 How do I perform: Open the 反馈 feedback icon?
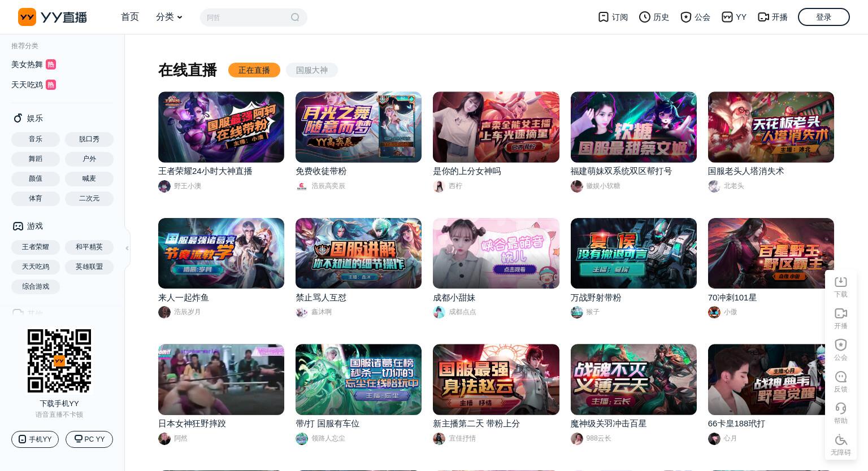[x=841, y=377]
